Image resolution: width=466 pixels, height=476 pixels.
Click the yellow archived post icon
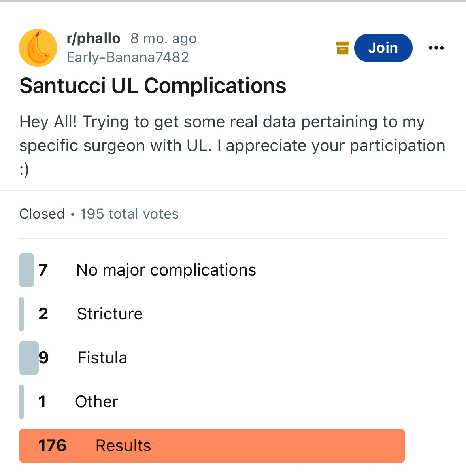click(343, 48)
